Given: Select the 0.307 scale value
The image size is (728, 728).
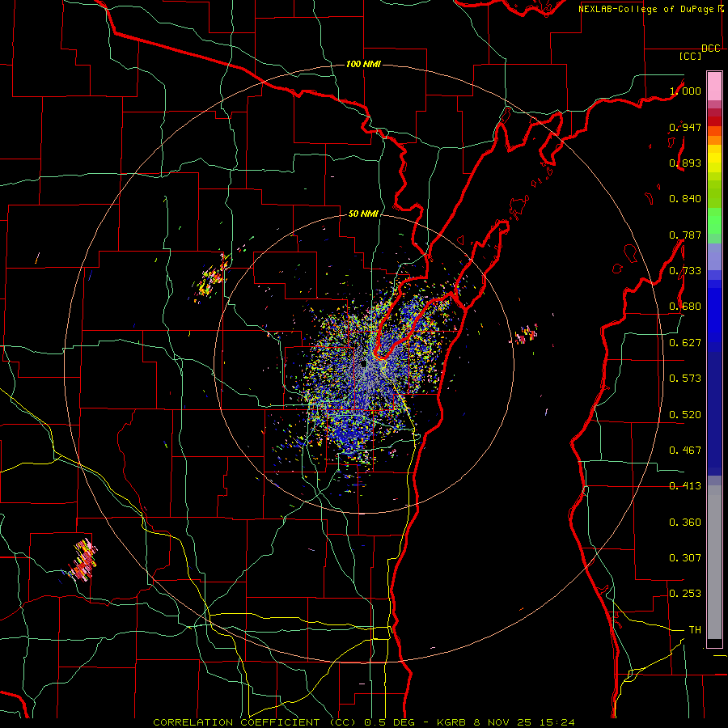Looking at the screenshot, I should point(685,558).
